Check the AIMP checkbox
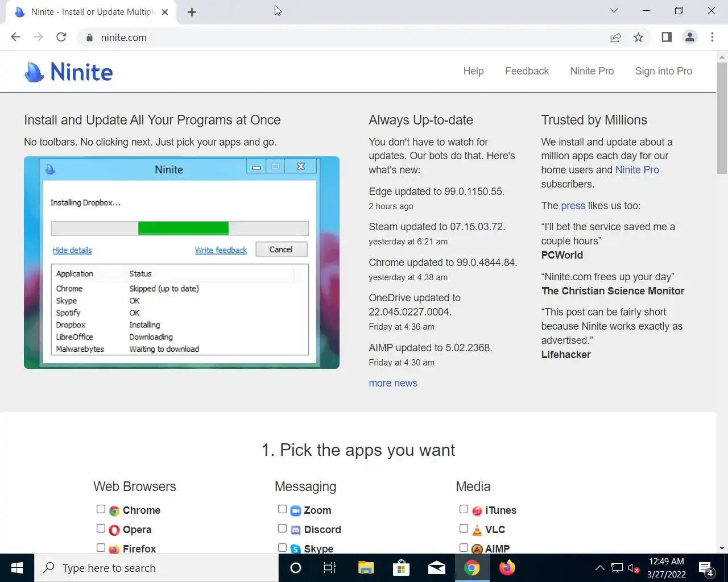Image resolution: width=728 pixels, height=582 pixels. point(464,548)
